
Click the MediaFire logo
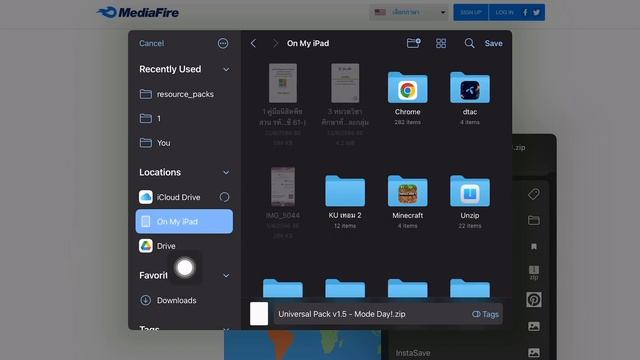tap(138, 12)
